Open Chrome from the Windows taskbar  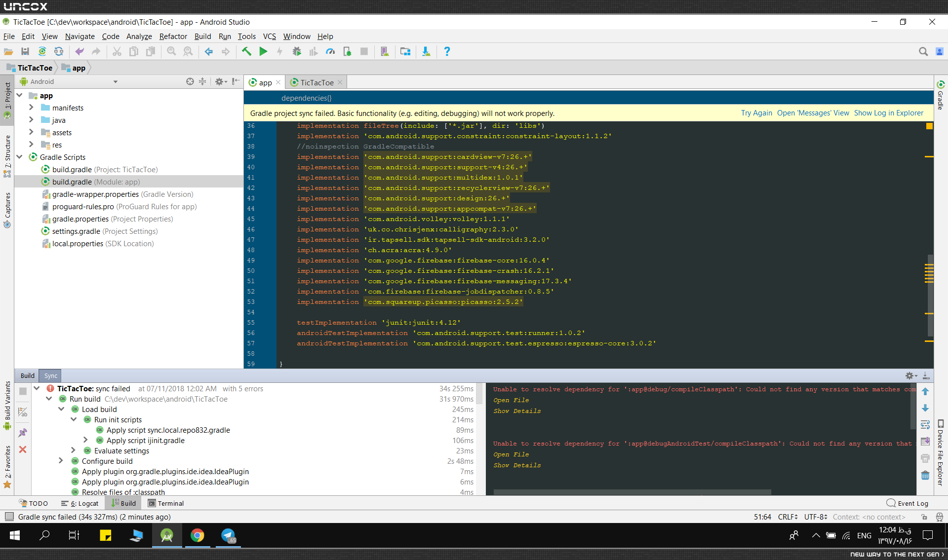197,535
